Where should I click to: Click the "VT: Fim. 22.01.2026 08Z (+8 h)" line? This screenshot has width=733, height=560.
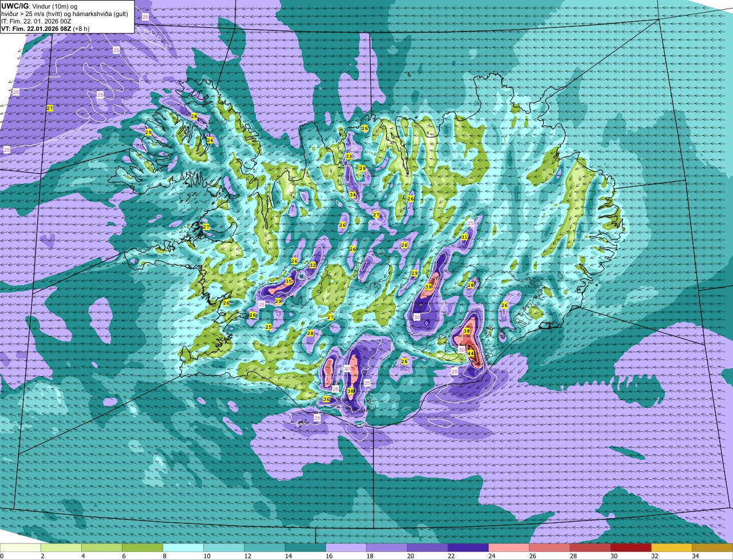pos(45,29)
